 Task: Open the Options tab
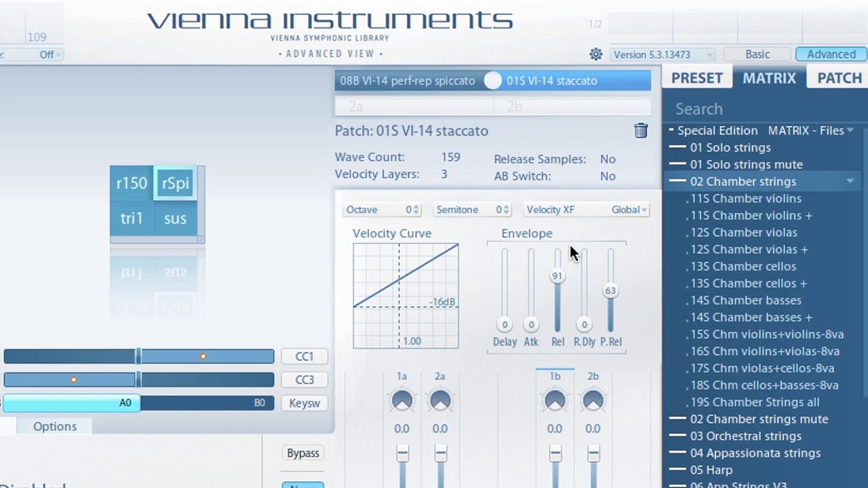click(55, 426)
